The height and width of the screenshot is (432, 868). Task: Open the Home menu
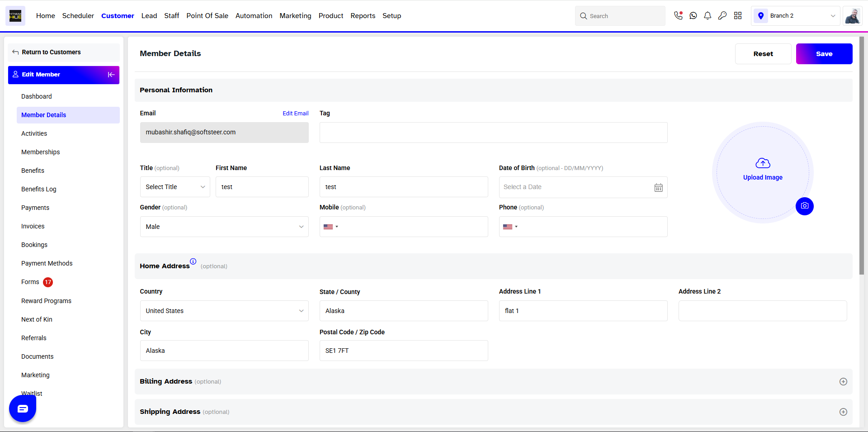tap(46, 16)
